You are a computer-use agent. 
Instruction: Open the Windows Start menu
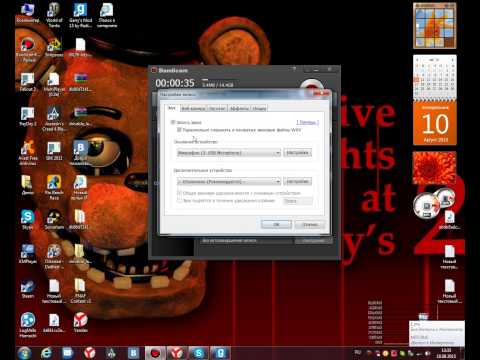coord(24,353)
